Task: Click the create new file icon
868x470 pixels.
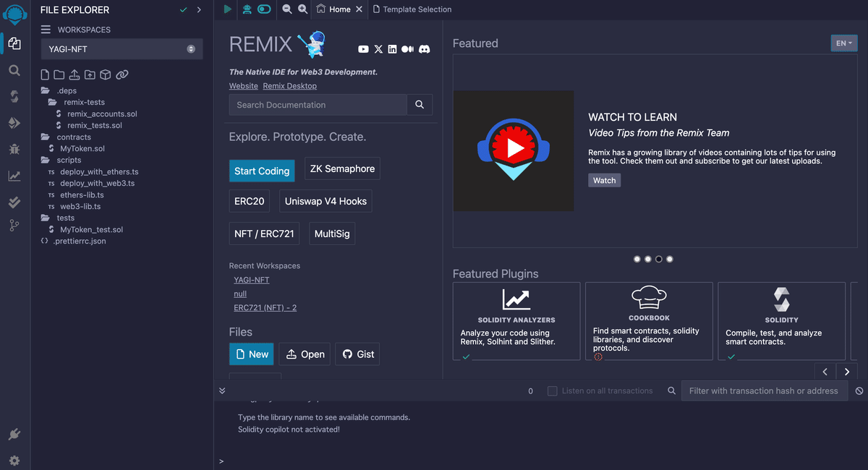Action: coord(45,74)
